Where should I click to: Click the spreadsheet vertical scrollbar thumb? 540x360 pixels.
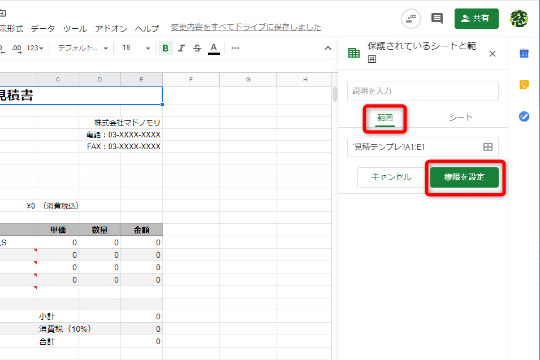[335, 95]
